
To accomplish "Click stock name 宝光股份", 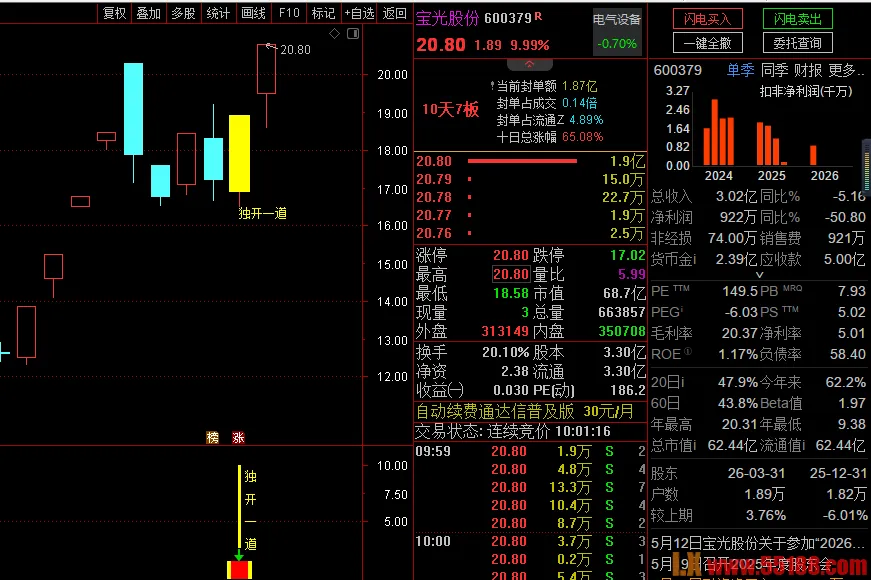I will pos(447,18).
